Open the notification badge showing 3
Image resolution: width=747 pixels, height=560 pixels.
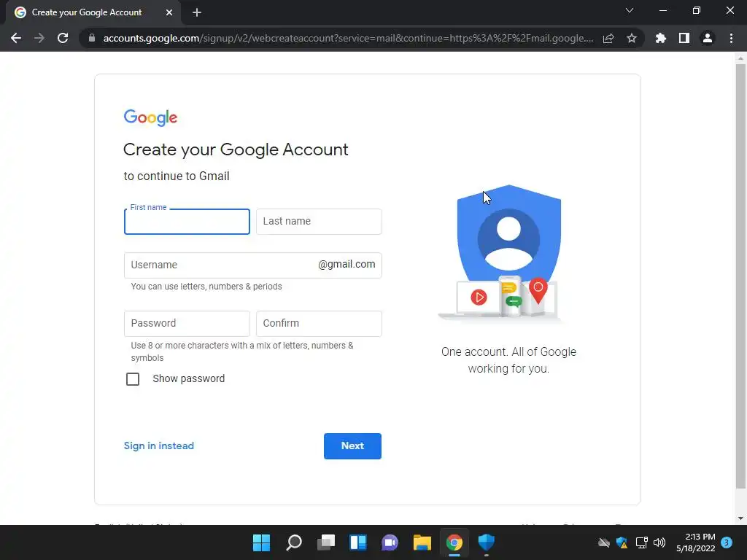pos(727,542)
